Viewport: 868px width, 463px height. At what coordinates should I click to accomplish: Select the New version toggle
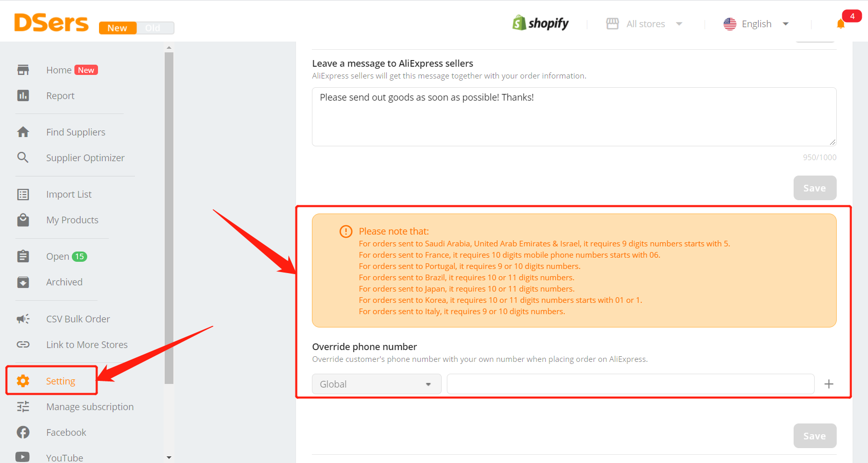(117, 28)
